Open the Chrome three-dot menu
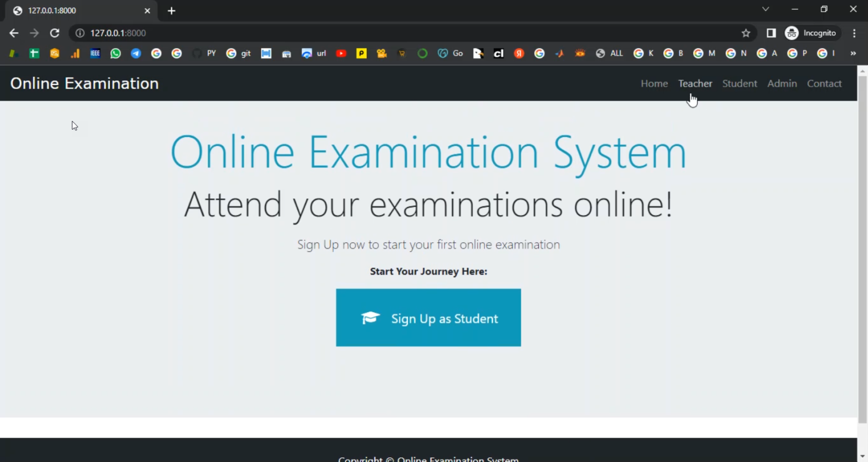Image resolution: width=868 pixels, height=462 pixels. [x=854, y=33]
